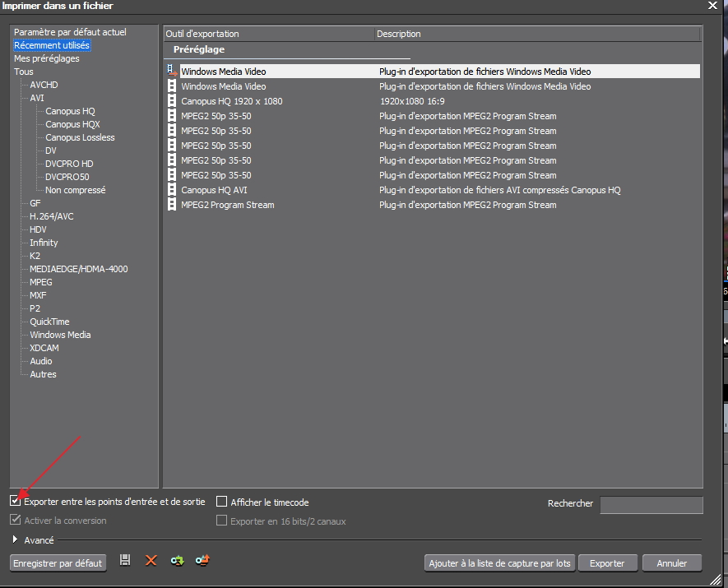
Task: Uncheck Exporter entre les points d'entrée et de sortie
Action: pyautogui.click(x=16, y=501)
